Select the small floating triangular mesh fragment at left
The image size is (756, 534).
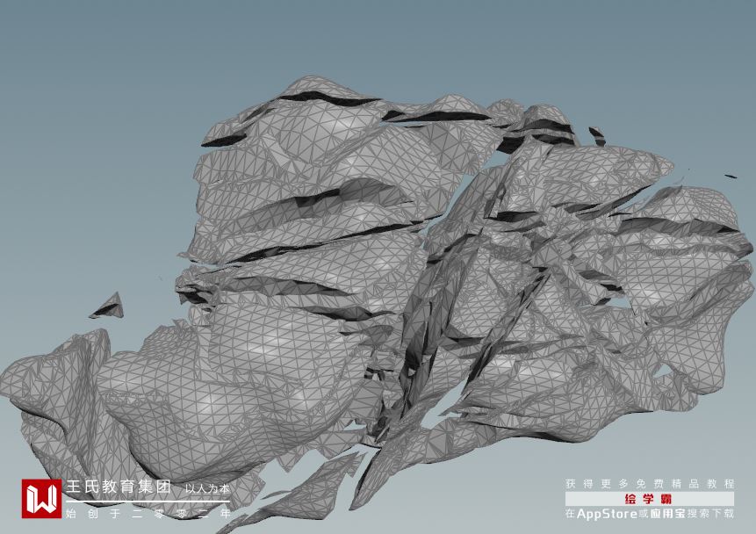[107, 307]
